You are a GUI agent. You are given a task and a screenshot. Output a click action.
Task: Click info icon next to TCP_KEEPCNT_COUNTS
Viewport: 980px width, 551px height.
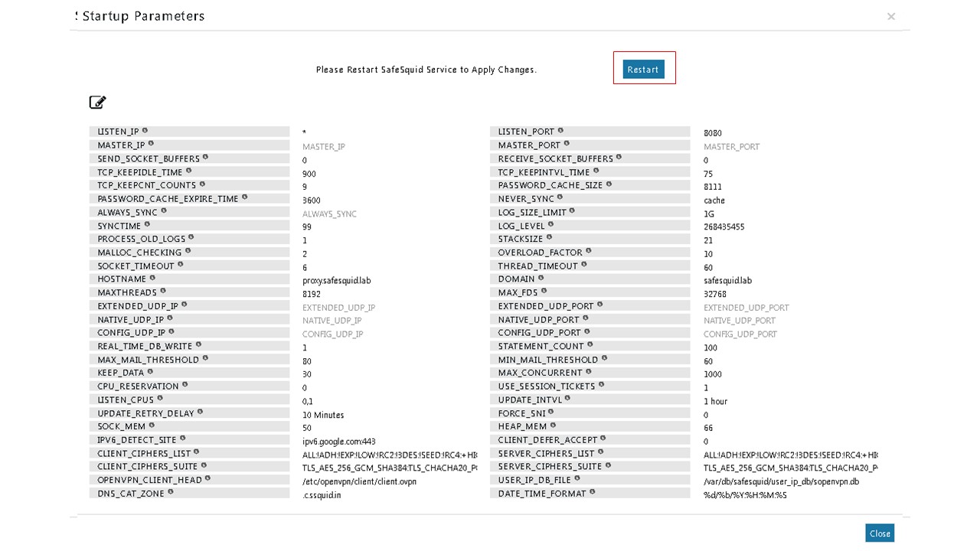click(202, 184)
